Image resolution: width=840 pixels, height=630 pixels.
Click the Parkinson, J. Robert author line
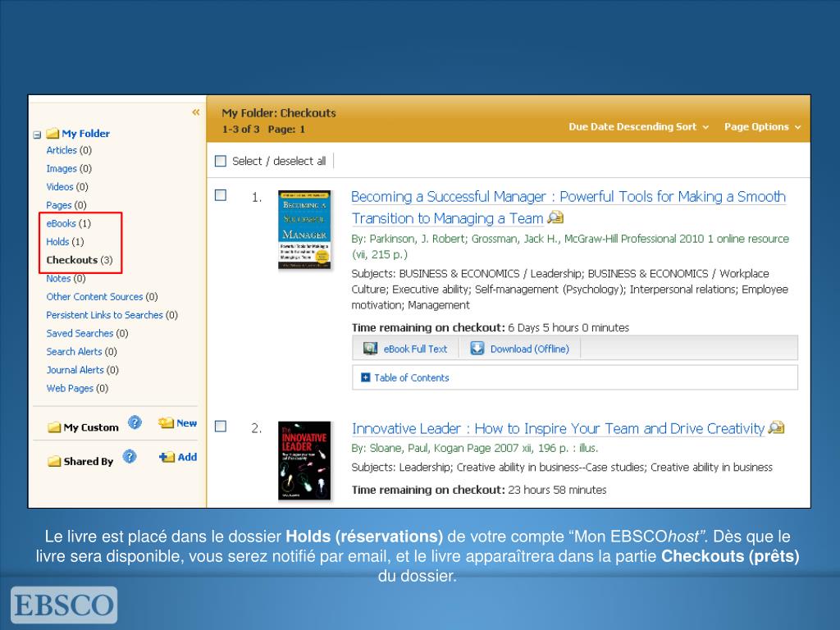pos(570,246)
